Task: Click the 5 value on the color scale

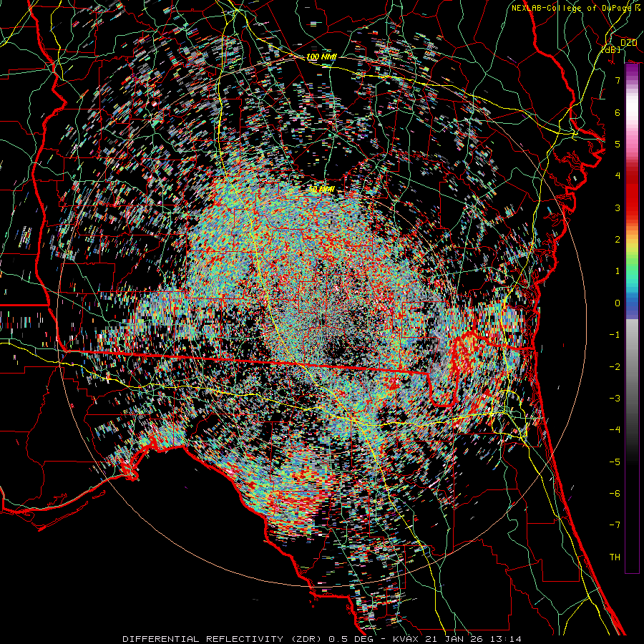Action: point(618,144)
